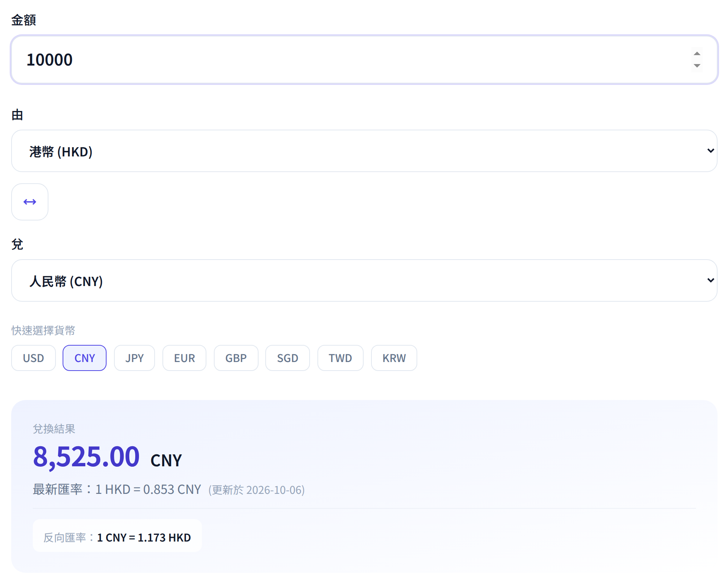The width and height of the screenshot is (728, 584).
Task: Select GBP quick currency chip
Action: [x=236, y=358]
